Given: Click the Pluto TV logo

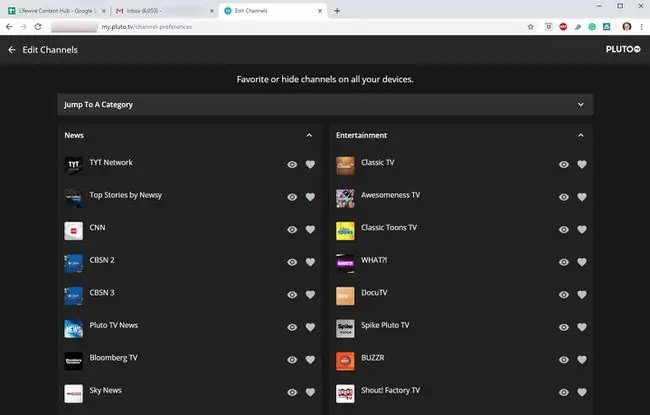Looking at the screenshot, I should [623, 49].
